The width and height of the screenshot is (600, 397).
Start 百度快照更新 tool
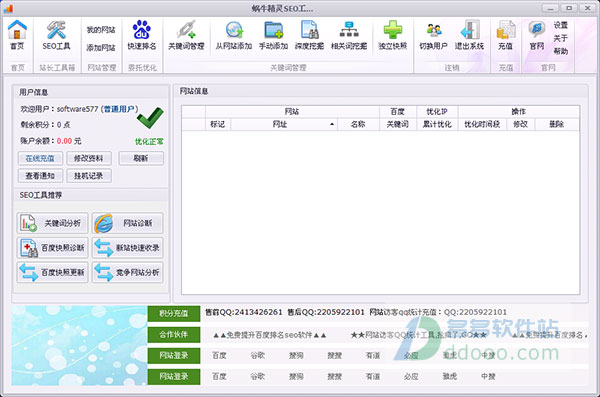pyautogui.click(x=52, y=272)
